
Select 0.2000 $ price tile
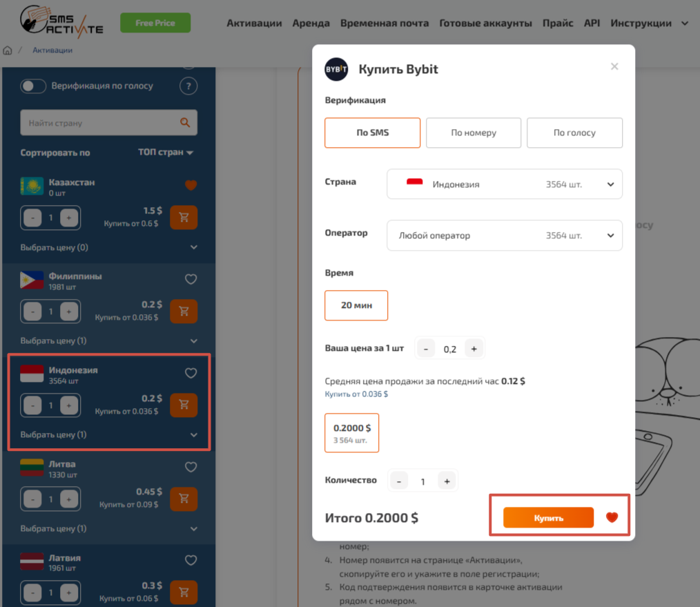(x=352, y=433)
